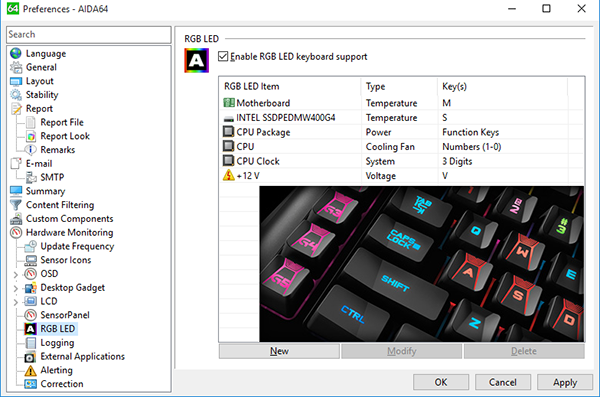Image resolution: width=600 pixels, height=397 pixels.
Task: Click the Key(s) column header
Action: [x=502, y=87]
